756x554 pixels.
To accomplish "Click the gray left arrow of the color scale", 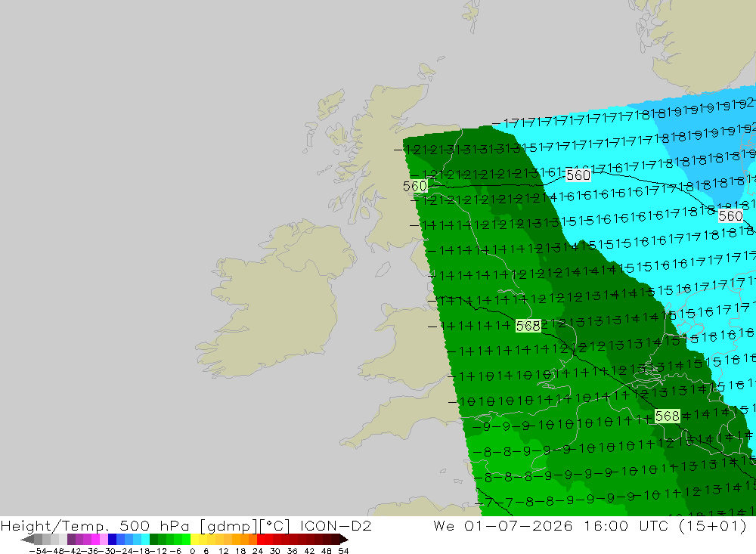I will 27,539.
